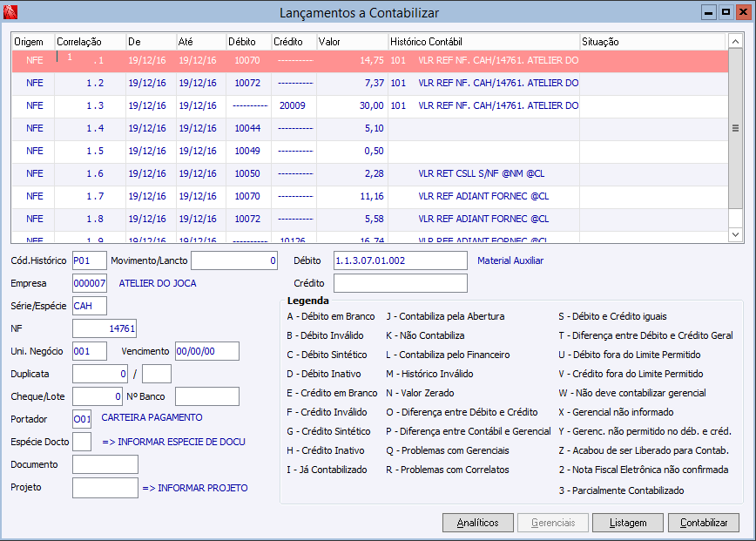Focus the Débito account field
Screen dimensions: 756x541
[400, 260]
